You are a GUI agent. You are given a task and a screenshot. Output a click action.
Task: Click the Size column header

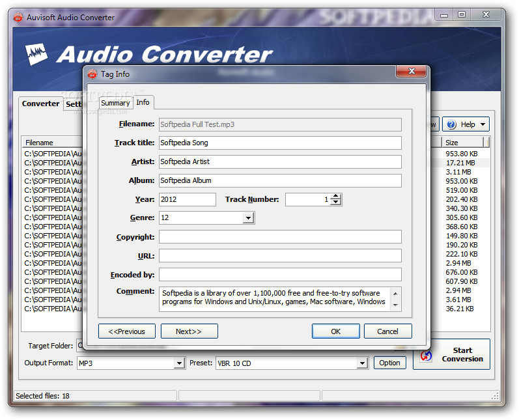point(462,143)
